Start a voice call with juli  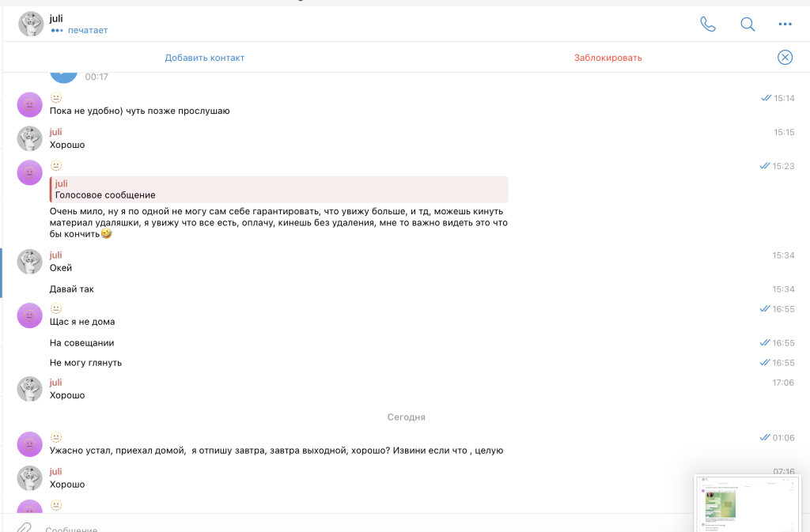tap(707, 24)
